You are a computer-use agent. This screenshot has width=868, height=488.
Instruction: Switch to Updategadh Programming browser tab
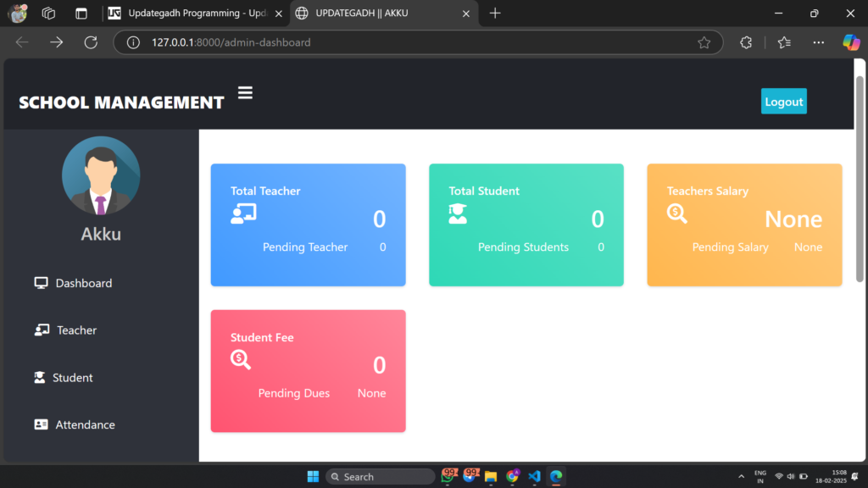click(195, 14)
